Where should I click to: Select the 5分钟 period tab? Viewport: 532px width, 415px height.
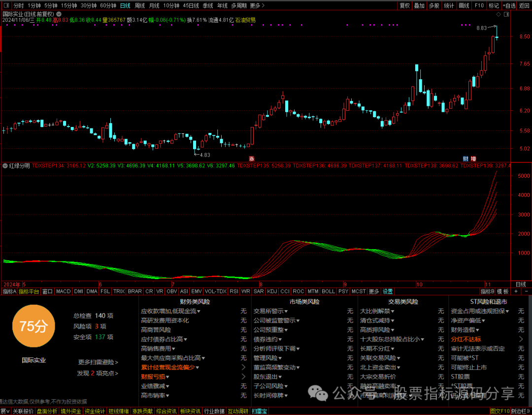[x=51, y=5]
